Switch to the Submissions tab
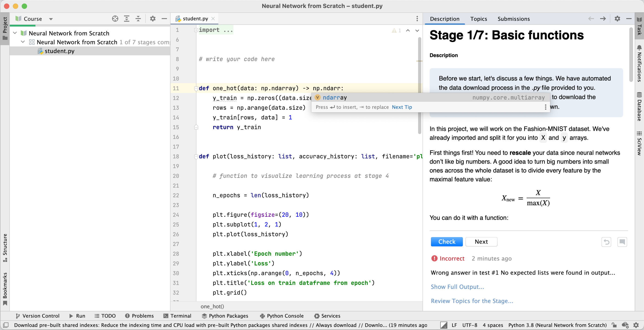 point(514,19)
